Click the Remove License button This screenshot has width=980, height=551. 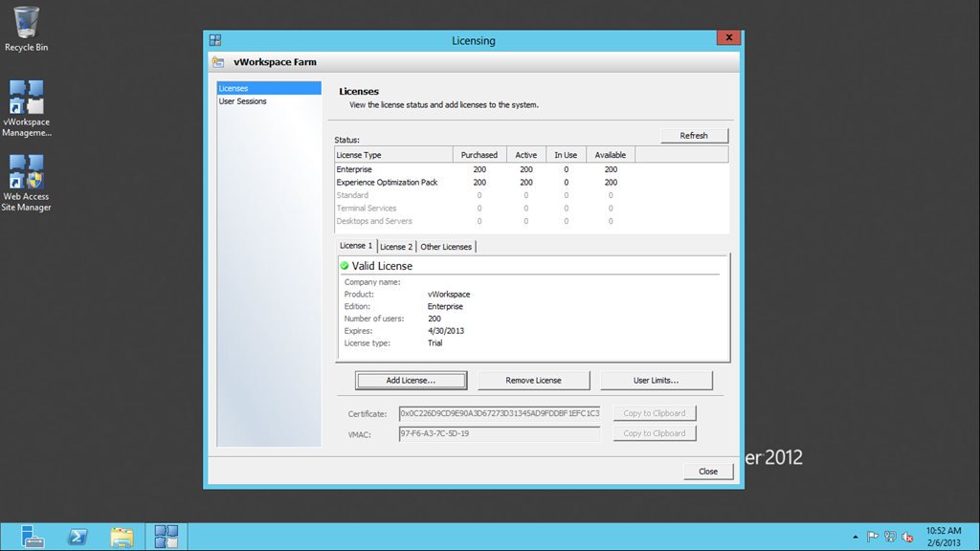[x=533, y=381]
